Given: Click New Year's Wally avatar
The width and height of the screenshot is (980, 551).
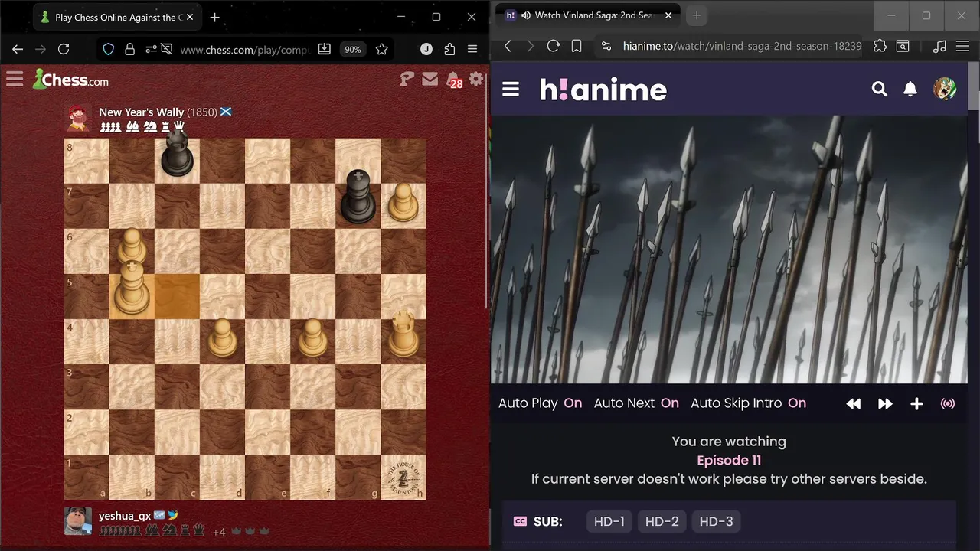Looking at the screenshot, I should pos(78,119).
